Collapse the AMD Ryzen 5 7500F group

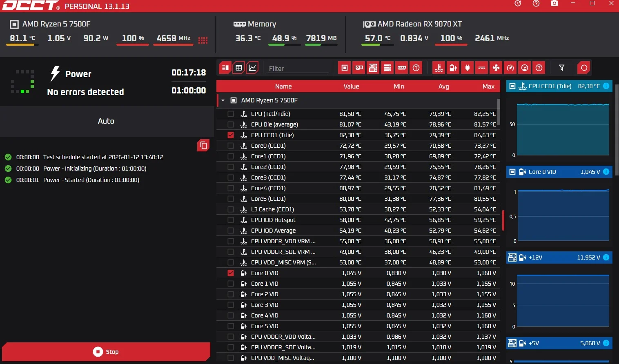[x=223, y=100]
